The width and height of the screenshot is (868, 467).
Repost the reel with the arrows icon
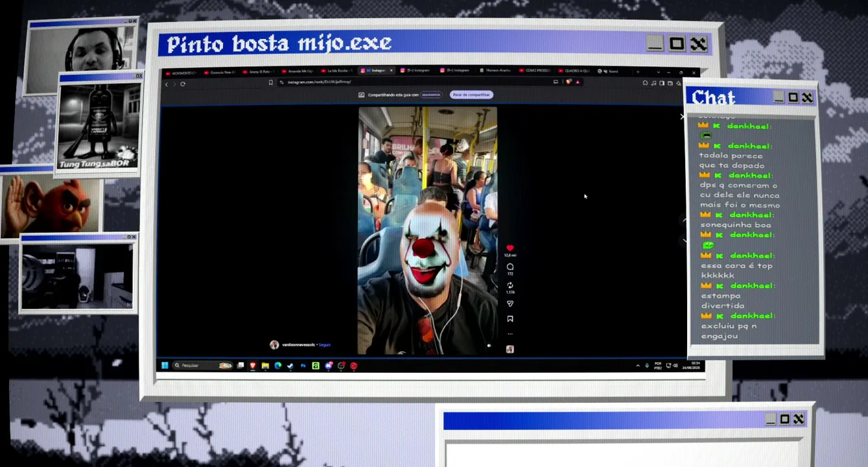(x=510, y=285)
